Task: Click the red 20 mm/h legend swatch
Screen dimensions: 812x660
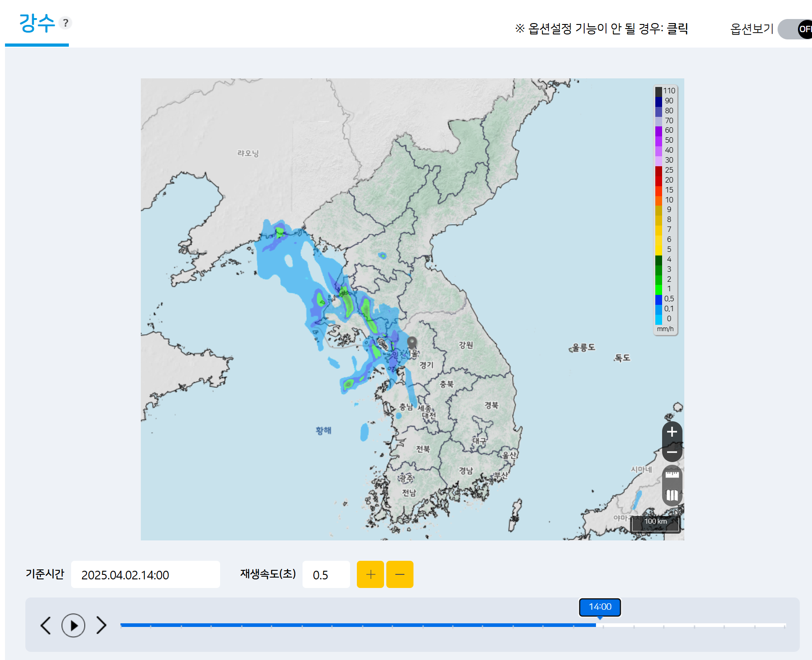Action: [x=658, y=180]
